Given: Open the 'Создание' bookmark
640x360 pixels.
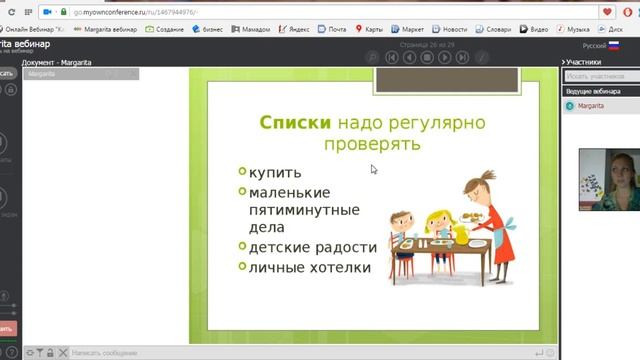Looking at the screenshot, I should [164, 29].
